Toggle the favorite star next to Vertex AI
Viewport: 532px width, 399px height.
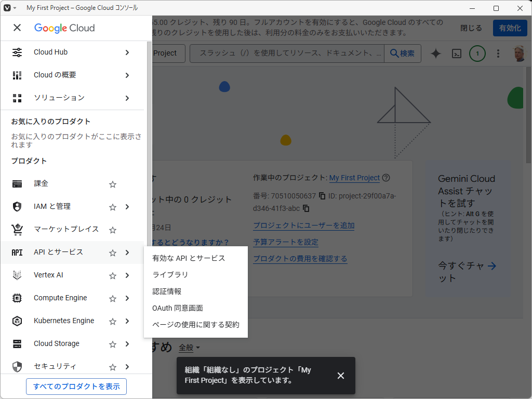coord(112,275)
